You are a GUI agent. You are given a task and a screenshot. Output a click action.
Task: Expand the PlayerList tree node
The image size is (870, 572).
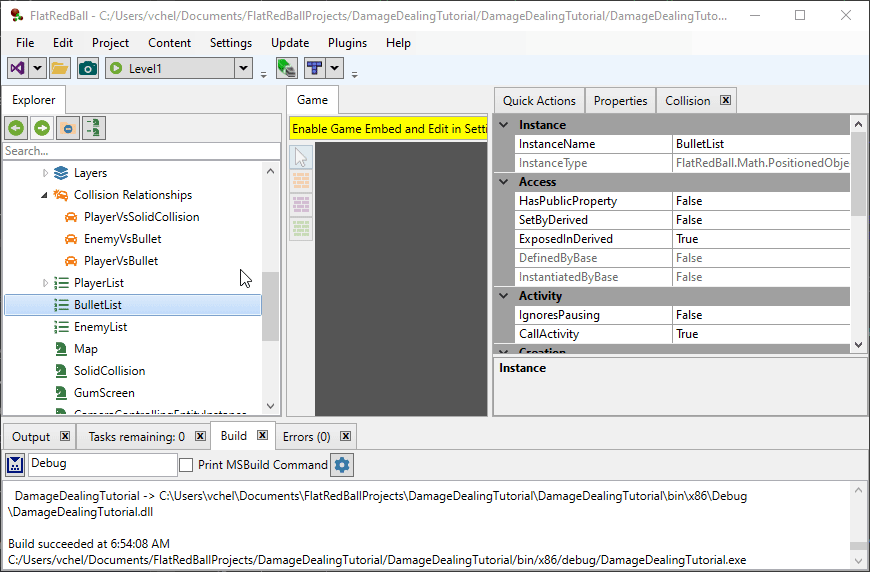click(45, 283)
